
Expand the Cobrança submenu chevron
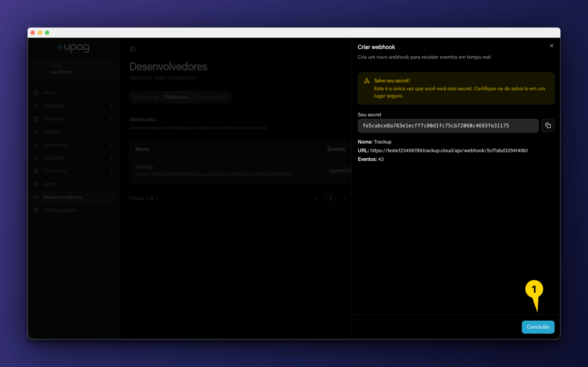[x=111, y=106]
